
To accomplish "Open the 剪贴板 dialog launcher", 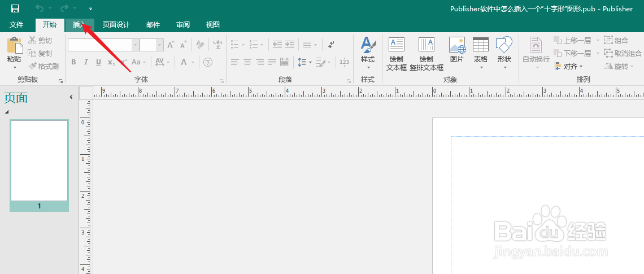I will pos(60,81).
